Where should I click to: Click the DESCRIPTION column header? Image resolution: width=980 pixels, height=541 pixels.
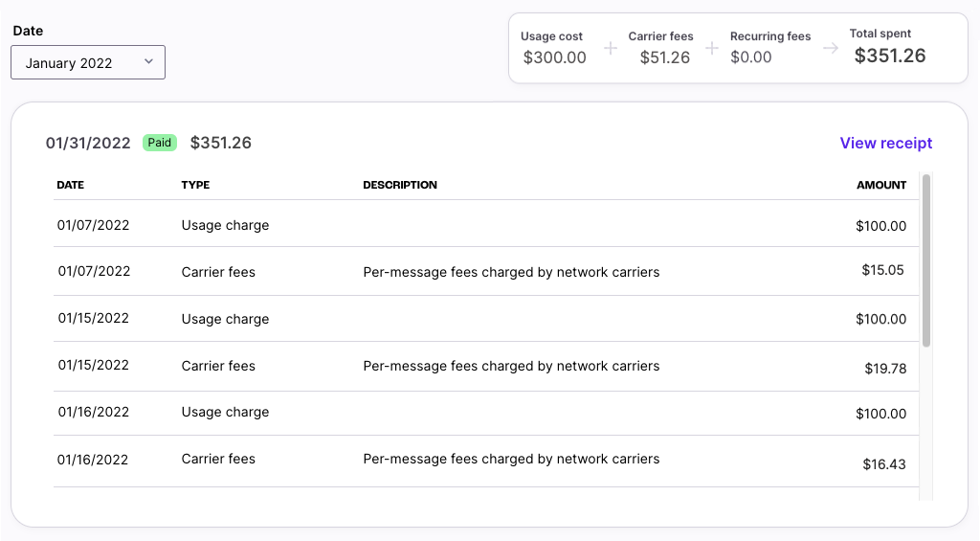pyautogui.click(x=400, y=185)
